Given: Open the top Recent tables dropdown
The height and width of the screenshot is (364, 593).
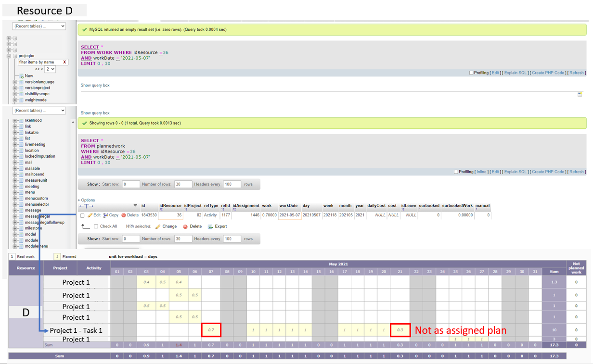Looking at the screenshot, I should (x=39, y=26).
